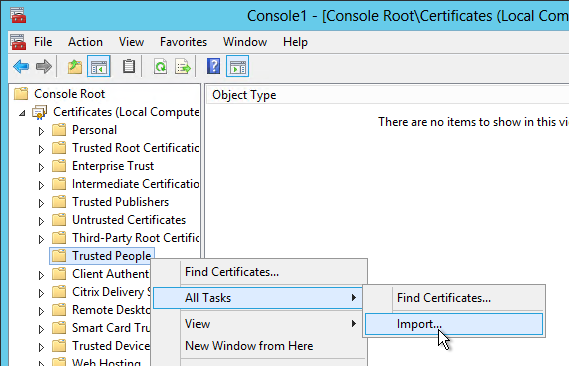This screenshot has height=366, width=569.
Task: Select Trusted Root Certification tree label
Action: pos(135,148)
